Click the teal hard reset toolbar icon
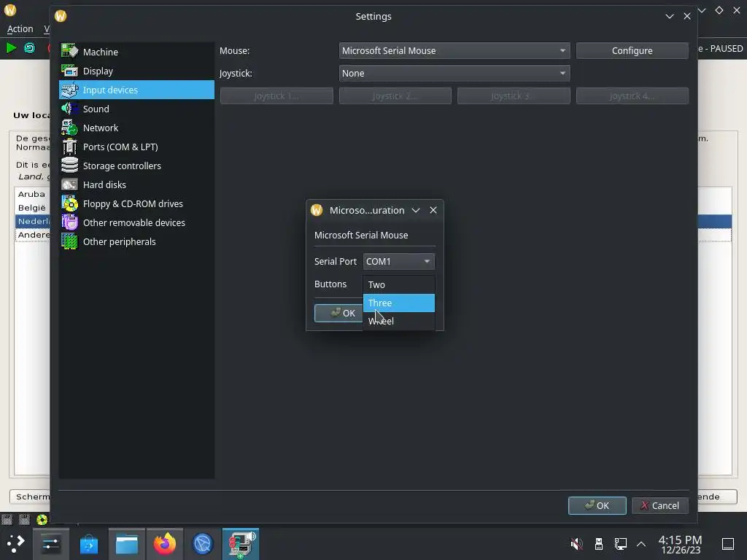Image resolution: width=747 pixels, height=560 pixels. 29,48
